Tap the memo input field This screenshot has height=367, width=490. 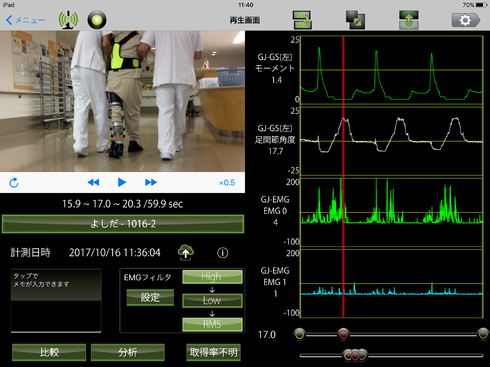tap(56, 301)
